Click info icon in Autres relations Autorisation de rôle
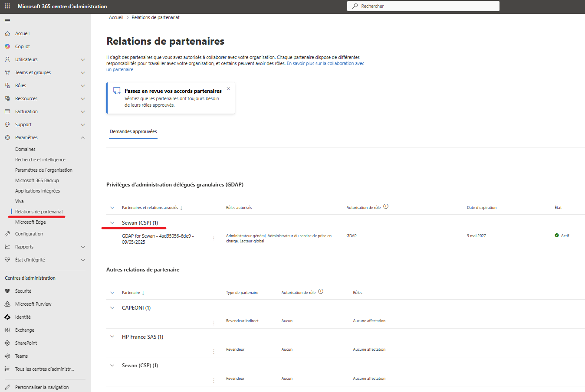585x392 pixels. [x=321, y=291]
